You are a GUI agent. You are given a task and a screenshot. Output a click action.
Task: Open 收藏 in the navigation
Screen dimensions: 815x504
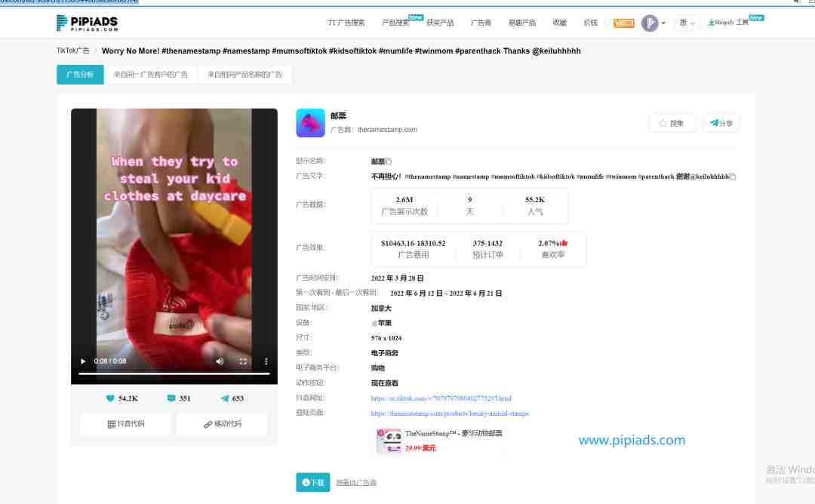coord(560,23)
